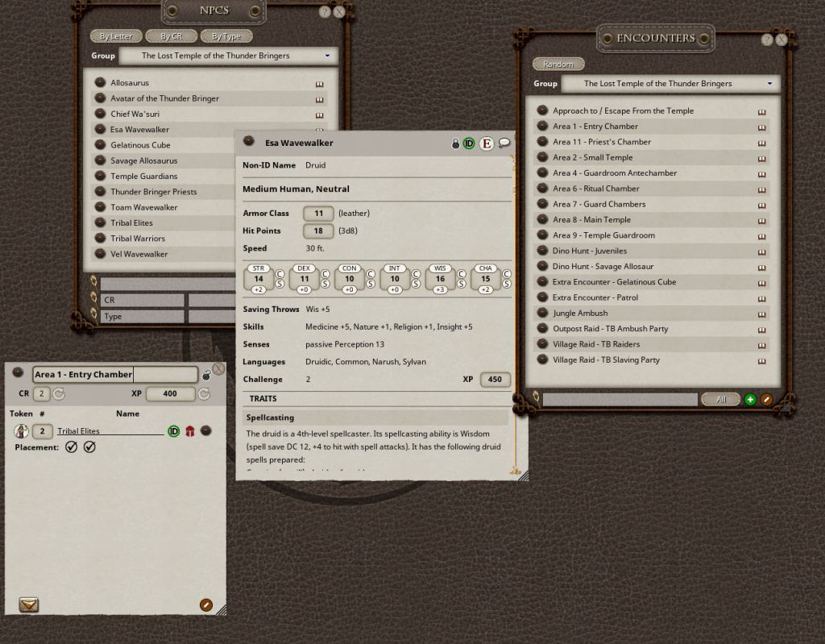Click orange edit pencil in Encounters window
825x644 pixels.
tap(766, 400)
